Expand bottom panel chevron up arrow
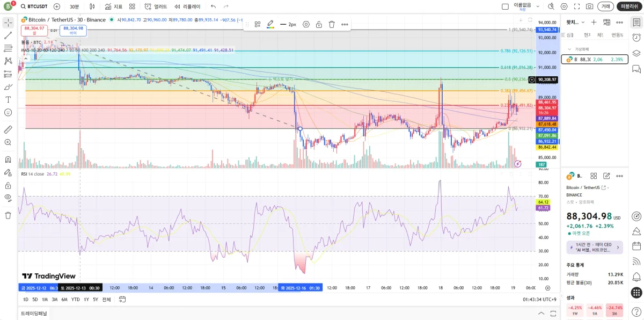 [x=541, y=313]
